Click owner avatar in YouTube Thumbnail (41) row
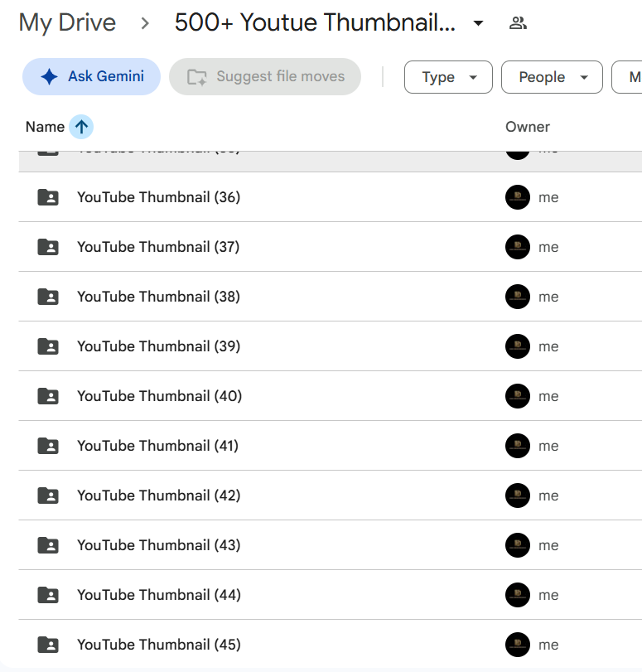This screenshot has width=642, height=672. pyautogui.click(x=518, y=446)
